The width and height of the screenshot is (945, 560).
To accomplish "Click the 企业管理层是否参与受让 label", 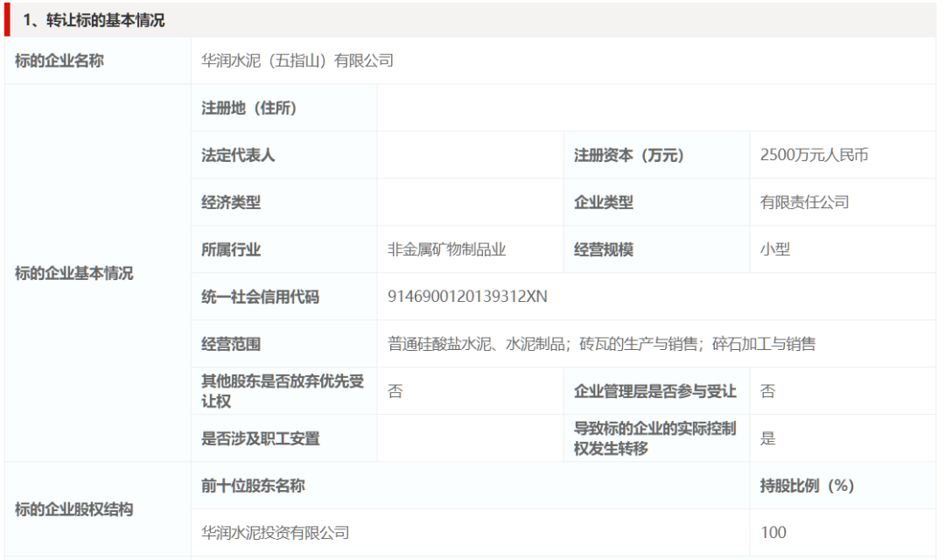I will 655,391.
